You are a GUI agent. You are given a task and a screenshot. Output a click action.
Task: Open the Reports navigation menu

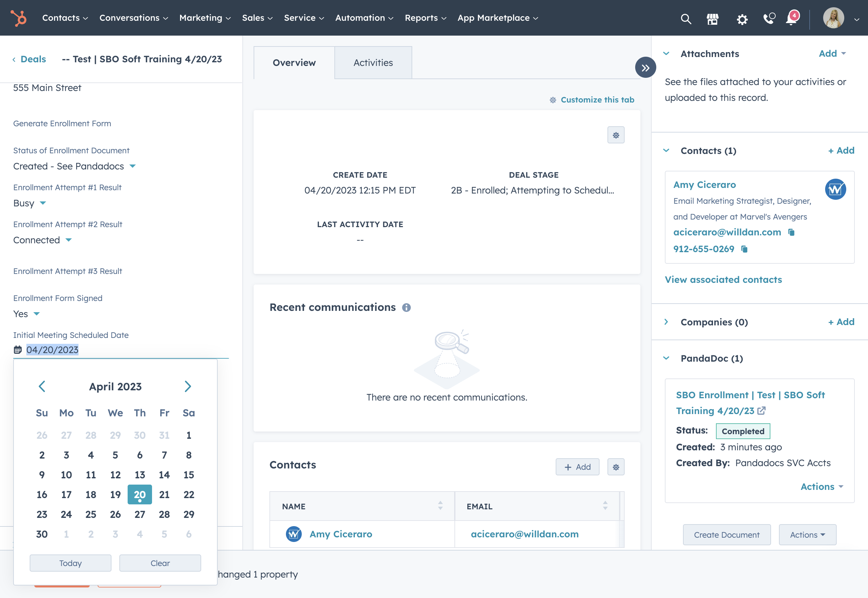(425, 18)
